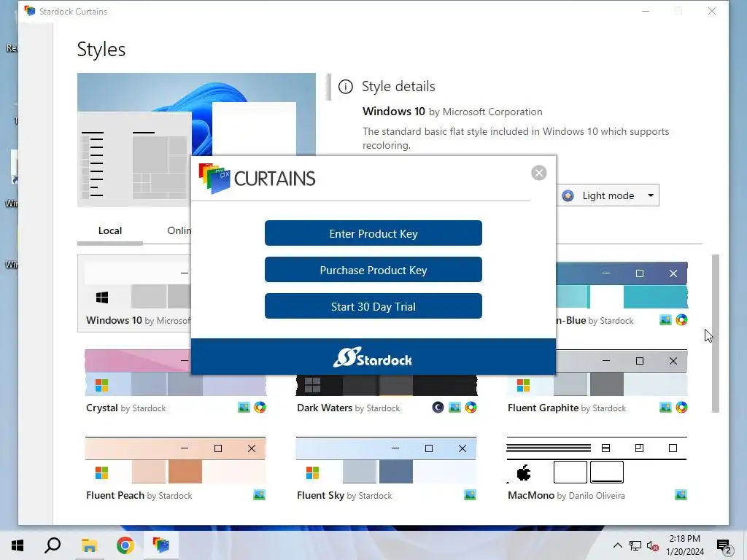Screen dimensions: 747x560
Task: Click MacMono wallpaper icon
Action: pyautogui.click(x=681, y=495)
